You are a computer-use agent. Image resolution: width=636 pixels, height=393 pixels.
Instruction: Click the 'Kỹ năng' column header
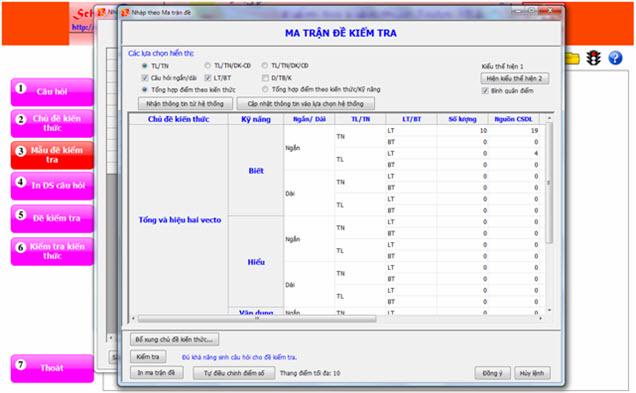pos(256,119)
